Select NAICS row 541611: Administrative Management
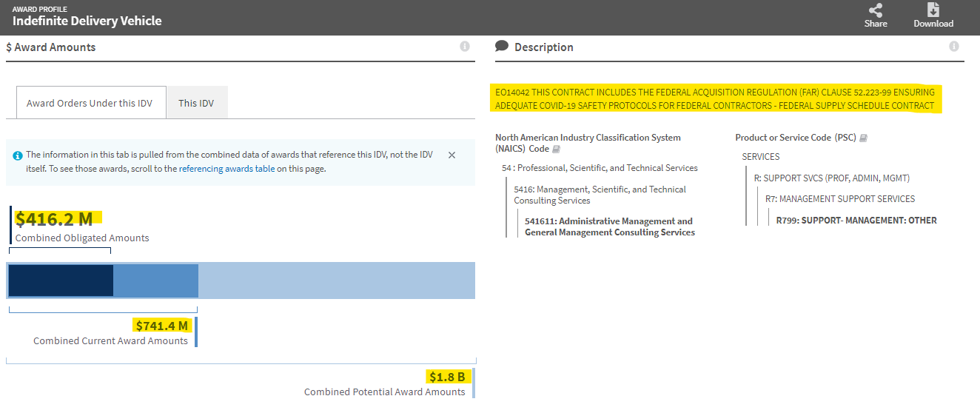 coord(610,226)
